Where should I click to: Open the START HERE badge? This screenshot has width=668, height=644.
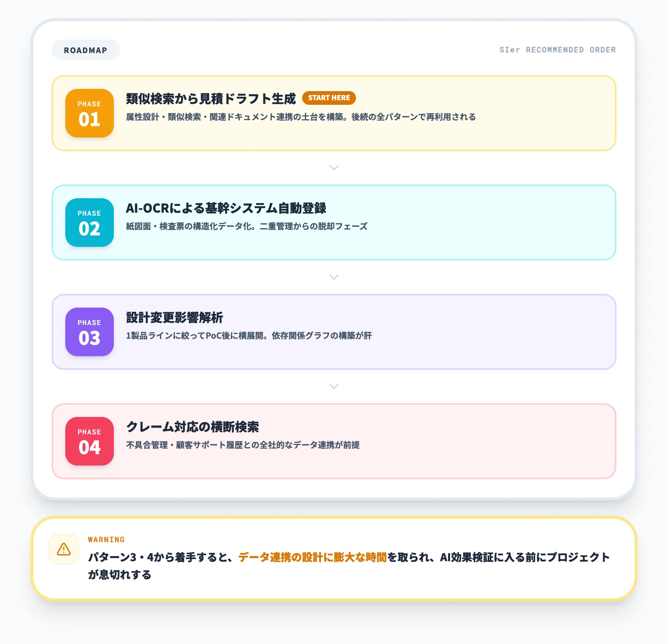[x=329, y=98]
